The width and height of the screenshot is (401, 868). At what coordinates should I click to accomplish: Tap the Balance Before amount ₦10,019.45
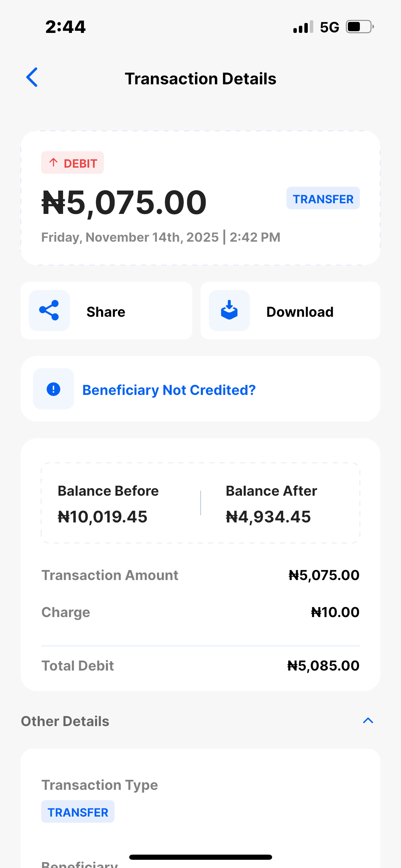click(x=102, y=517)
